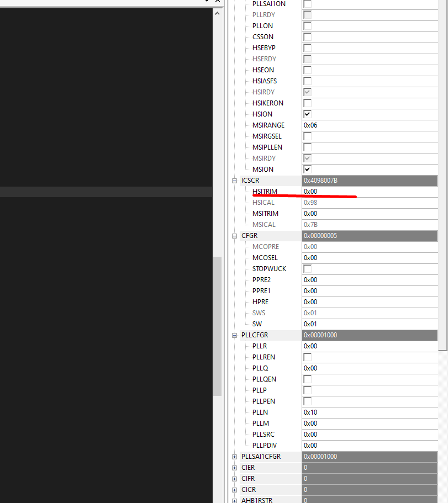Expand the CIFR register node
448x503 pixels.
pos(235,479)
